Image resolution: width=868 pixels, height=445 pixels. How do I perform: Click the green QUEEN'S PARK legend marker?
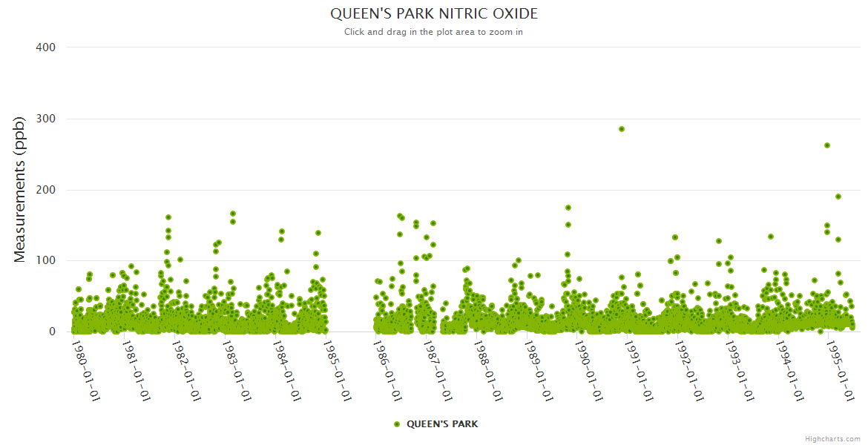(x=396, y=424)
